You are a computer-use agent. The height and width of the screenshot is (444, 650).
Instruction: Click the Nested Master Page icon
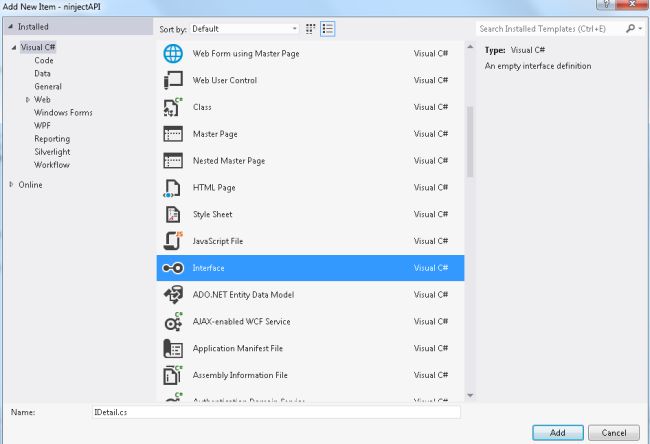[173, 160]
